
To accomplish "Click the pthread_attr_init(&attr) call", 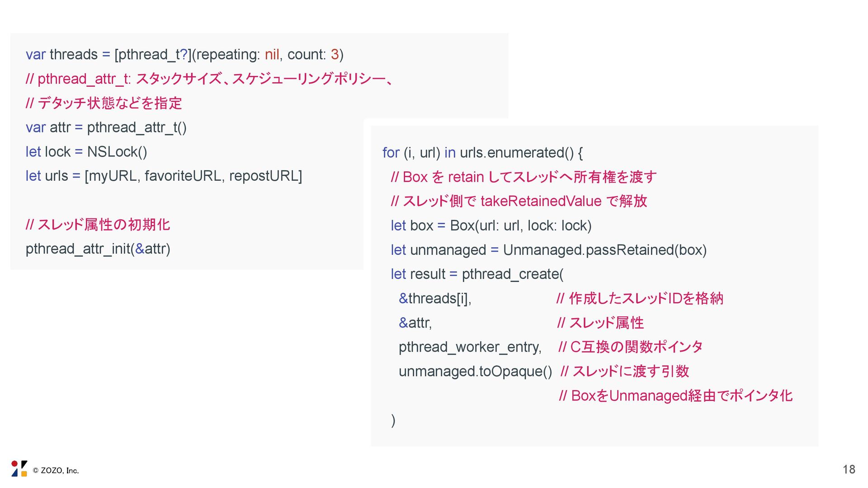I will pos(98,249).
